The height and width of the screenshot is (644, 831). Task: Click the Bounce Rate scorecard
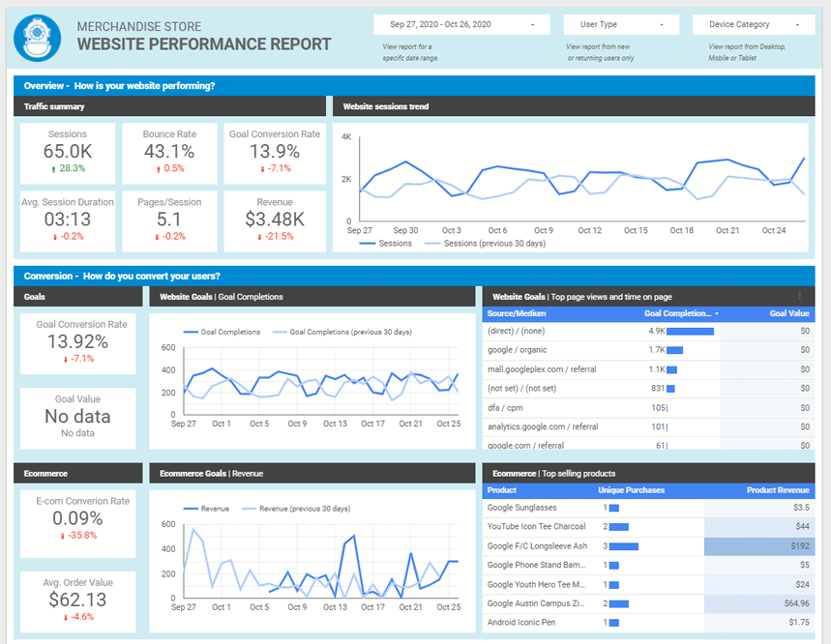169,152
